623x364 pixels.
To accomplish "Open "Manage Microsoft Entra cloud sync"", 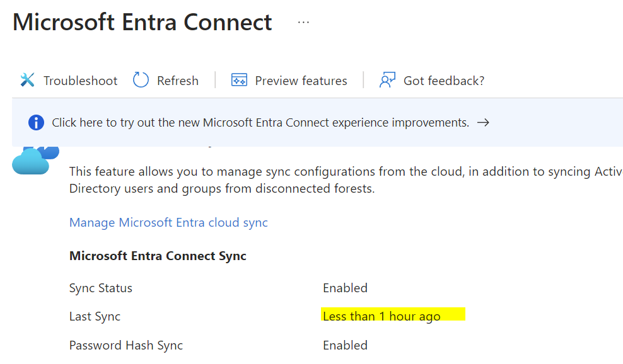I will click(168, 222).
